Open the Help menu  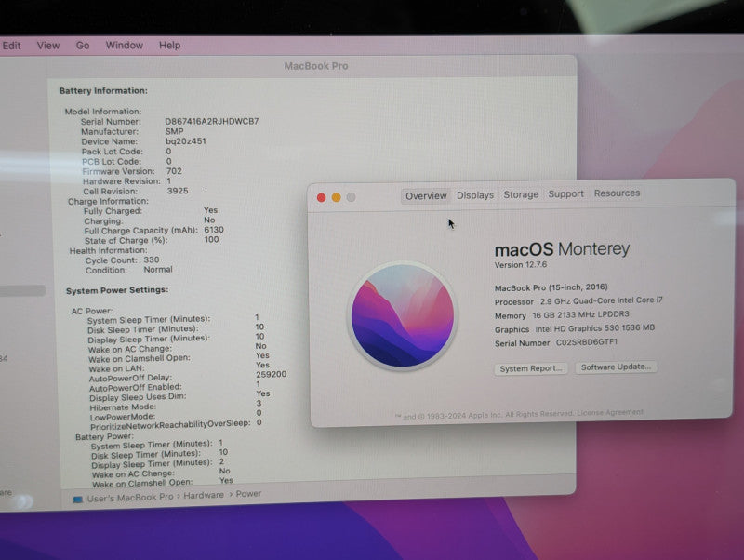pyautogui.click(x=169, y=45)
